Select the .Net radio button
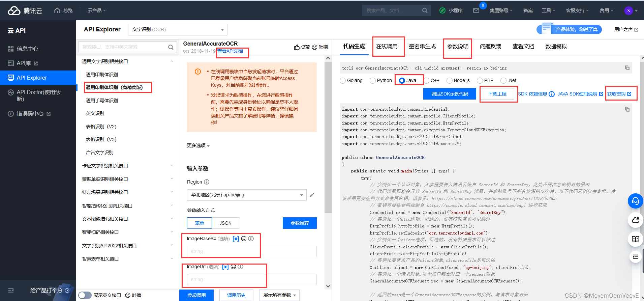Image resolution: width=644 pixels, height=301 pixels. pyautogui.click(x=503, y=81)
